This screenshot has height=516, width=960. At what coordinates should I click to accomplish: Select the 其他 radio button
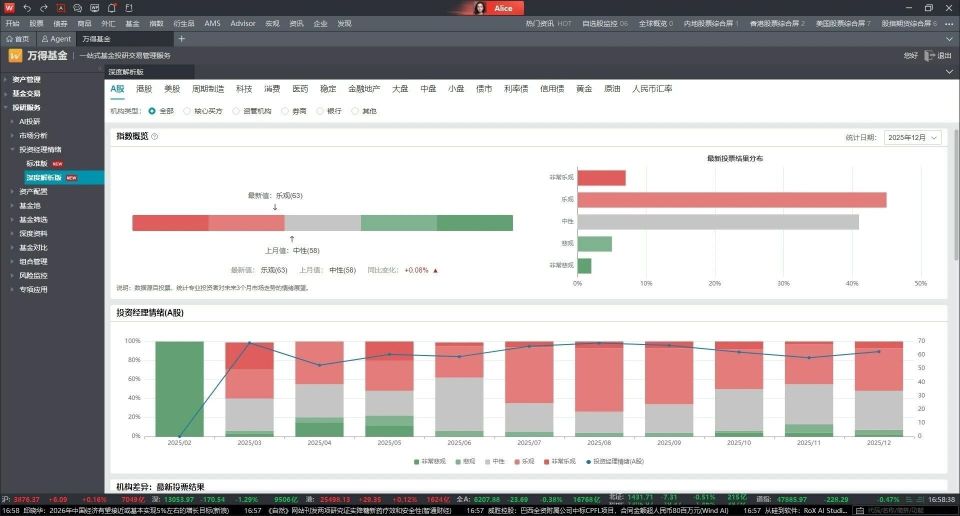point(354,111)
